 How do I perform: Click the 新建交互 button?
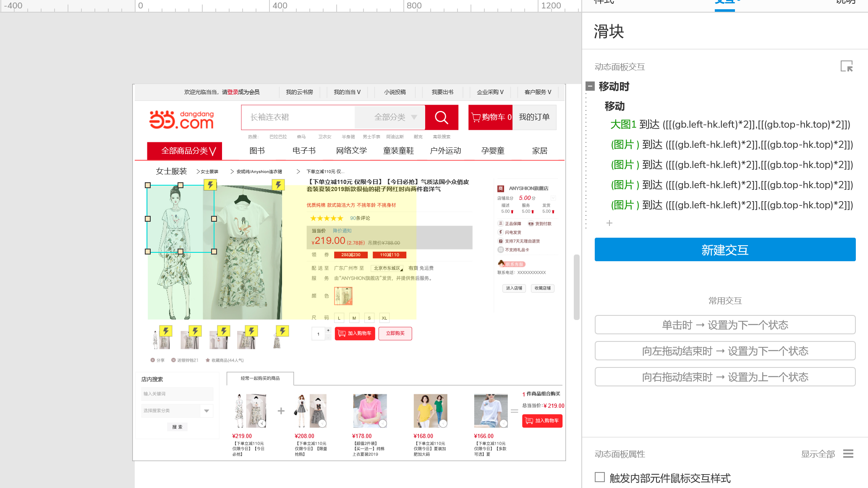tap(725, 250)
